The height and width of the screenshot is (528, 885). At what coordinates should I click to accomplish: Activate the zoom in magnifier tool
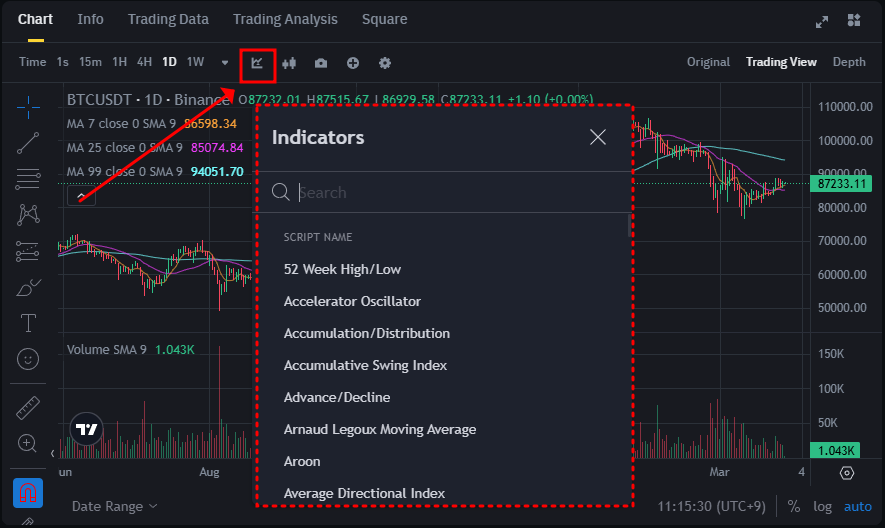(x=28, y=443)
